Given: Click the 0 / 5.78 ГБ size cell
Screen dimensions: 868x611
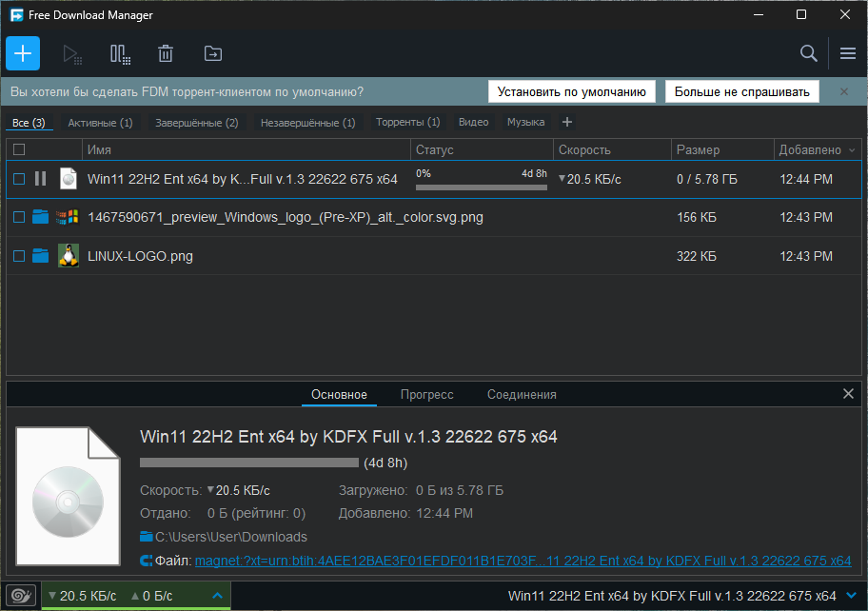Looking at the screenshot, I should click(707, 179).
